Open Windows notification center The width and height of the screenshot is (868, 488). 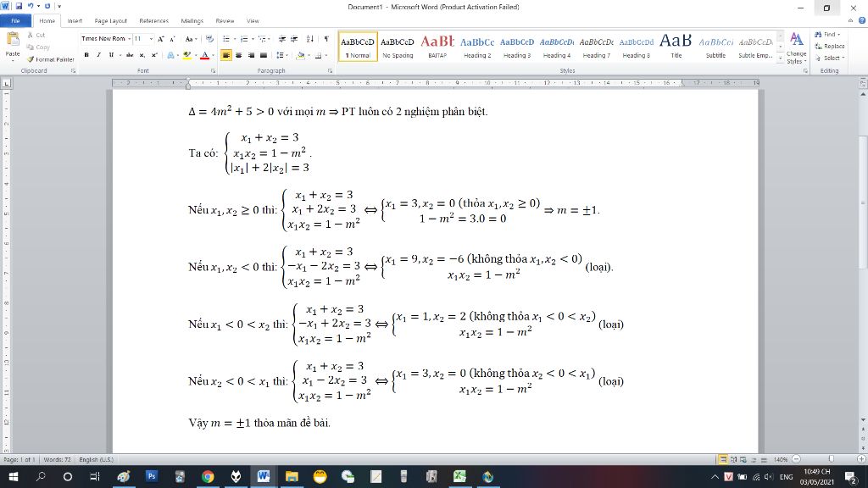[x=851, y=476]
